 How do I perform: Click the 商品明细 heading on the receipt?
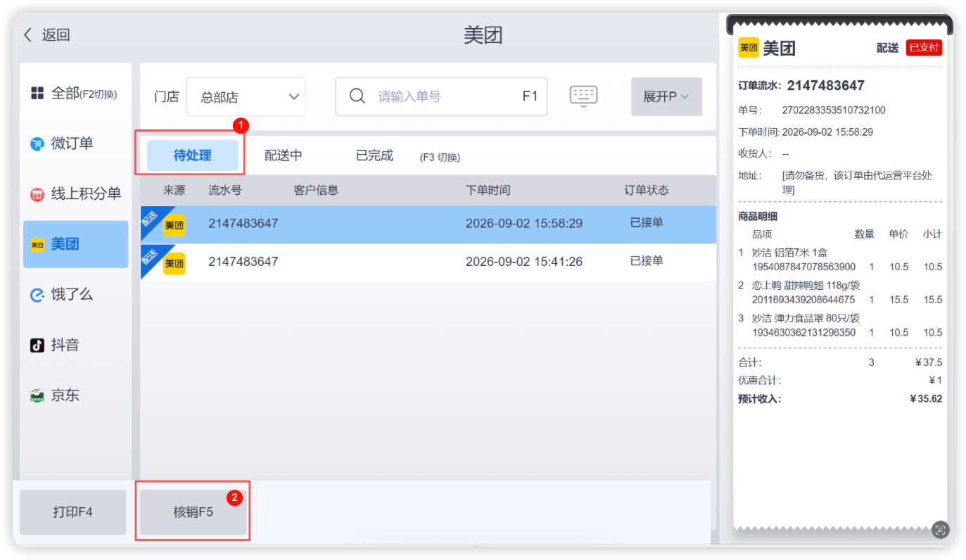pyautogui.click(x=758, y=217)
